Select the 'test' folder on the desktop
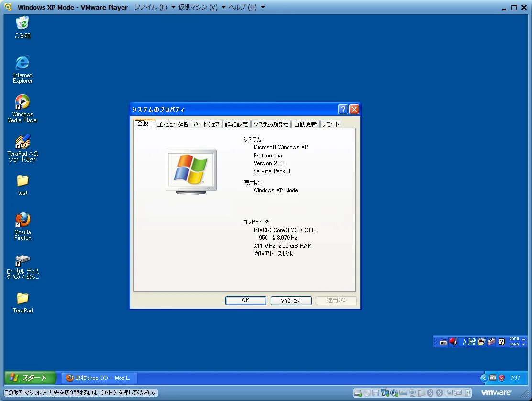Viewport: 532px width, 401px height. (22, 185)
